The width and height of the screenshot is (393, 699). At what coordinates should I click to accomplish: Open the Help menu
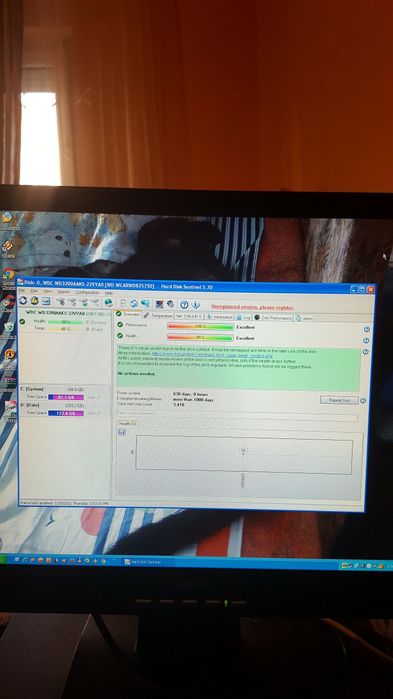(x=108, y=293)
